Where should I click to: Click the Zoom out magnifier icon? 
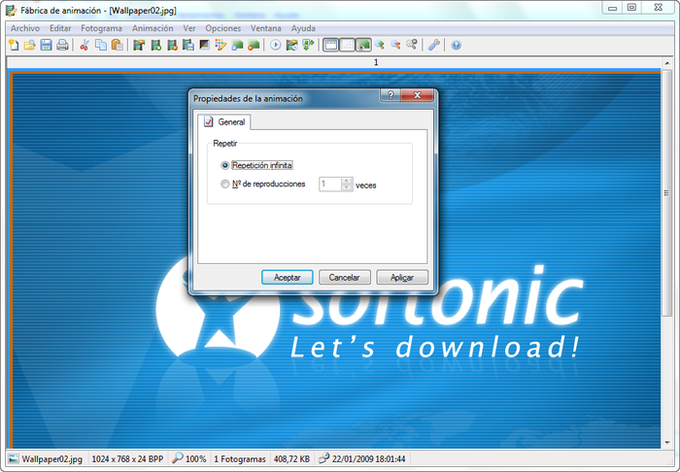(396, 45)
